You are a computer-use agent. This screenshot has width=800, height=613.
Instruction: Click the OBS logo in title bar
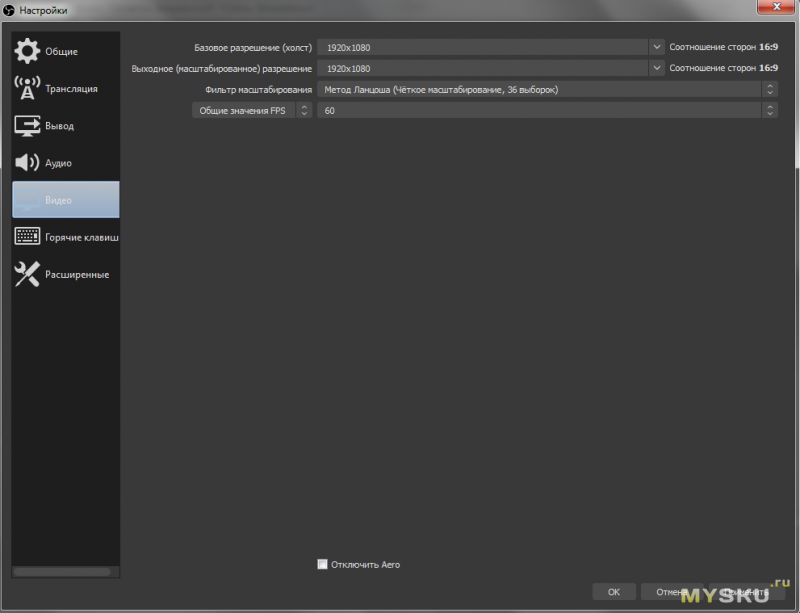[9, 10]
